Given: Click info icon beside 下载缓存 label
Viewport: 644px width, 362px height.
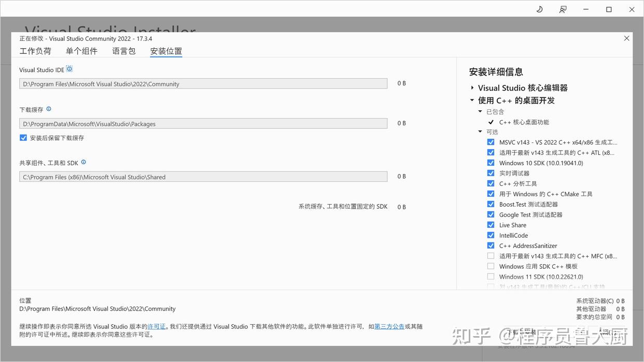Looking at the screenshot, I should (x=49, y=109).
